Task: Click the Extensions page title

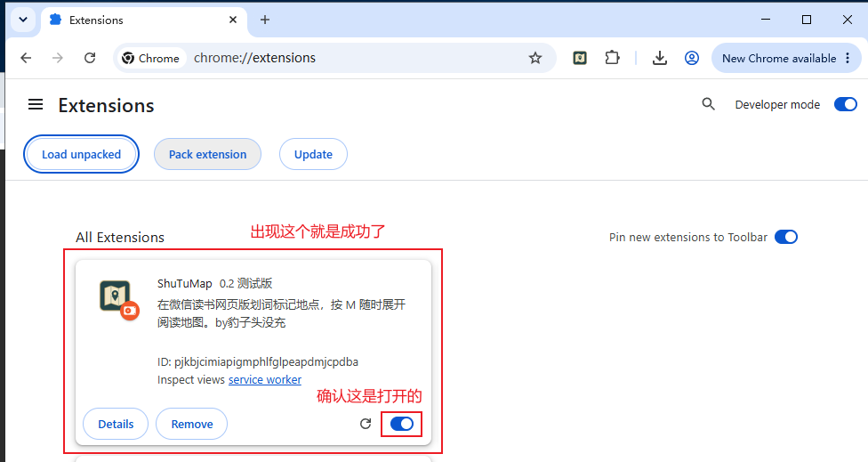Action: 107,105
